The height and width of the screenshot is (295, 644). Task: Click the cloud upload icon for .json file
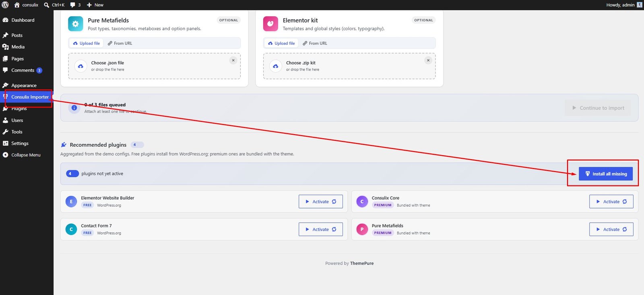coord(80,66)
